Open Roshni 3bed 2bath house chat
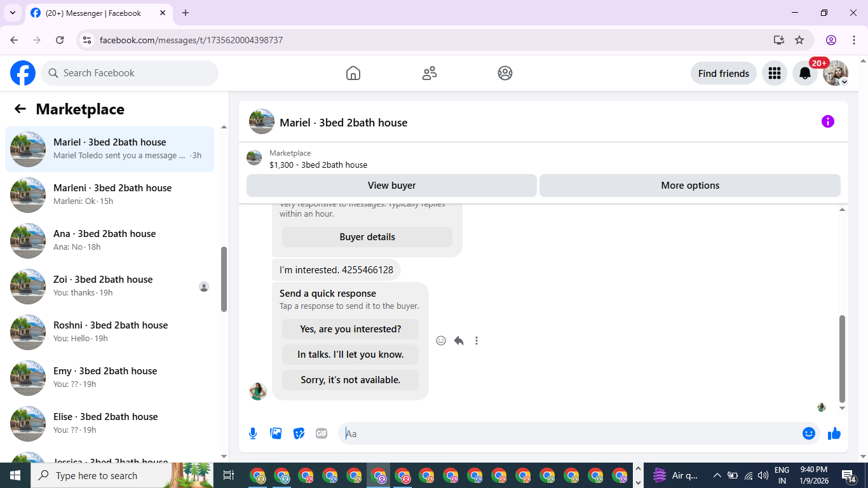The image size is (868, 488). 110,332
